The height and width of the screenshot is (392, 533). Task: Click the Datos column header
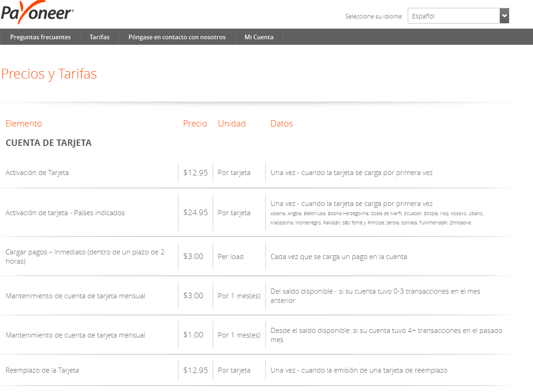[282, 123]
